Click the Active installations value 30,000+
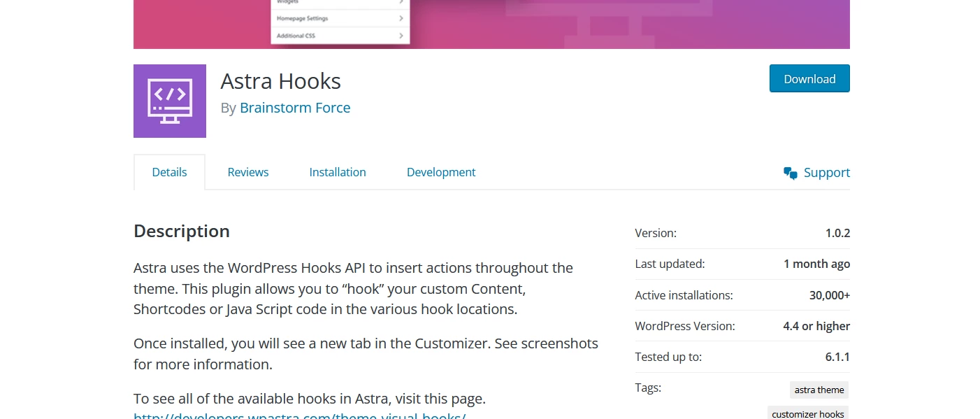This screenshot has height=419, width=980. [x=830, y=295]
